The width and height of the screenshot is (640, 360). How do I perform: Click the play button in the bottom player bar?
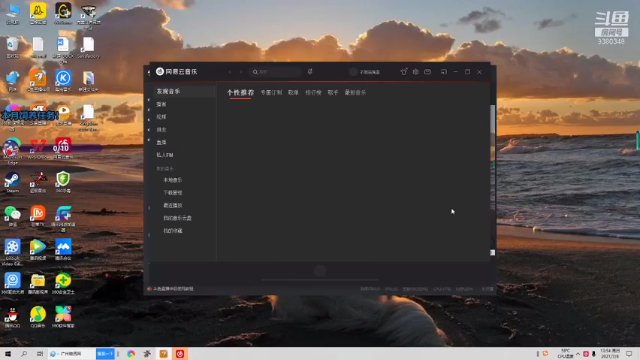320,270
